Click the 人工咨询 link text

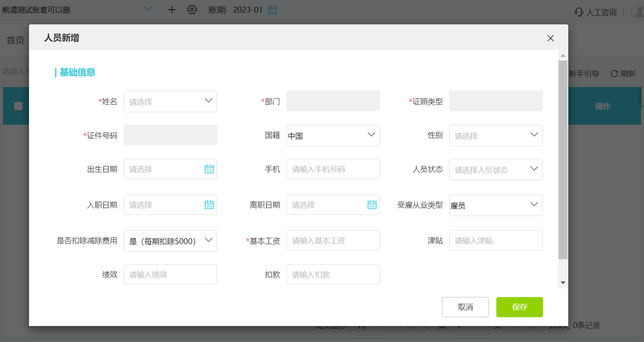pos(601,12)
